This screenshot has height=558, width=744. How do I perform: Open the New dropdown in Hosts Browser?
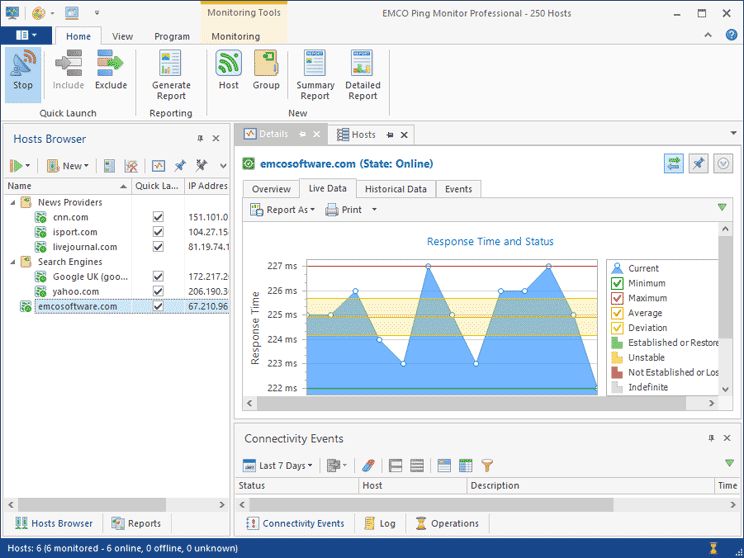coord(68,166)
